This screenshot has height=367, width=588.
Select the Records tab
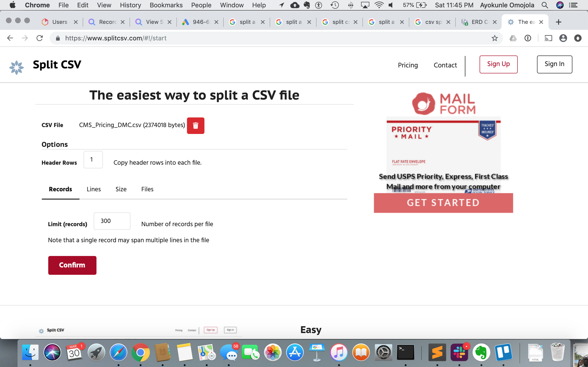(60, 189)
